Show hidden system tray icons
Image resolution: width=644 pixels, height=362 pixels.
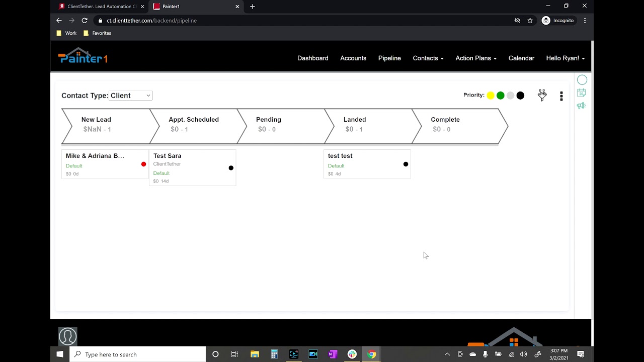(447, 354)
